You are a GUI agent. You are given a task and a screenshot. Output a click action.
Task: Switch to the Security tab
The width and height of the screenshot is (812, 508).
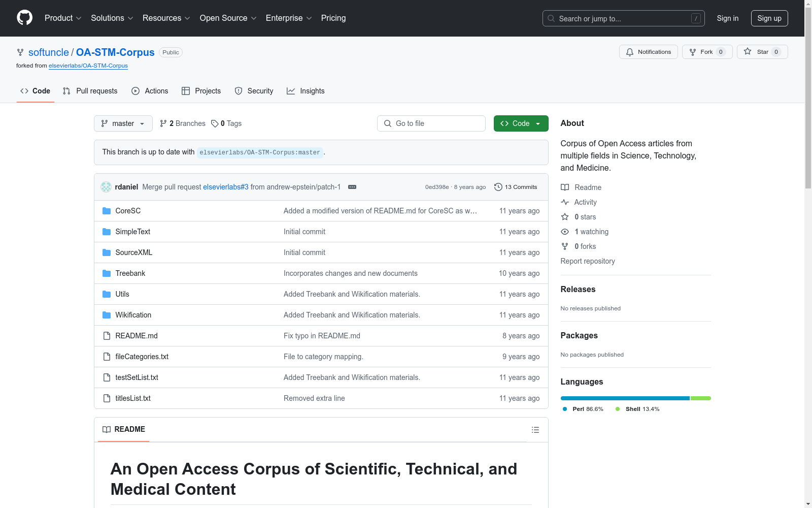[254, 91]
